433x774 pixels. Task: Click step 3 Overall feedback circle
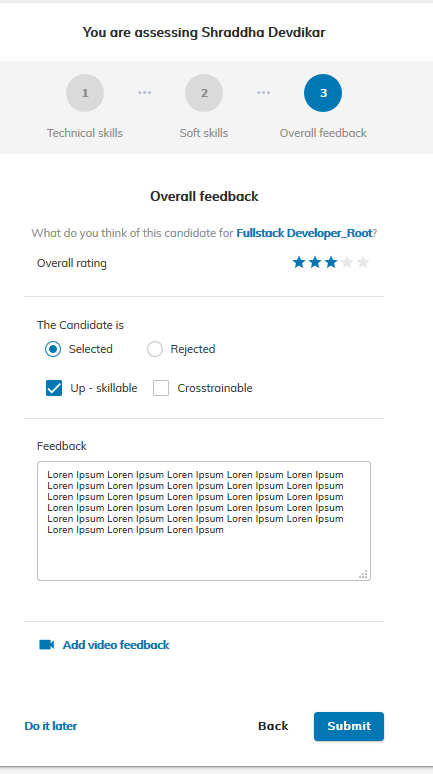[323, 93]
